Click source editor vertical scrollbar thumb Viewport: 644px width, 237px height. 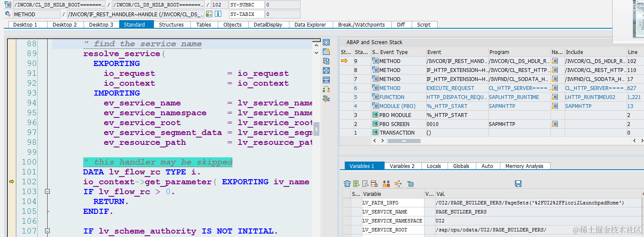point(316,128)
